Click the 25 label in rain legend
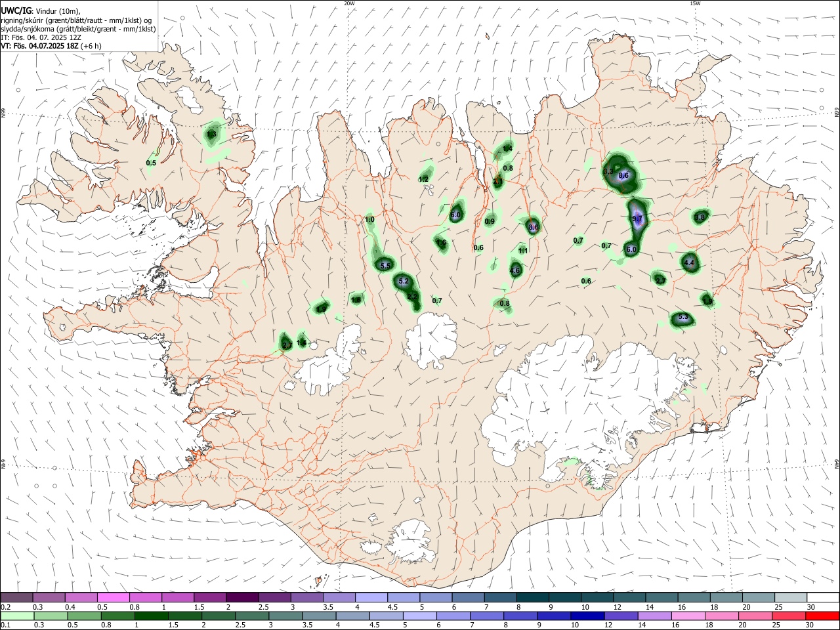Viewport: 840px width, 630px height. [776, 625]
